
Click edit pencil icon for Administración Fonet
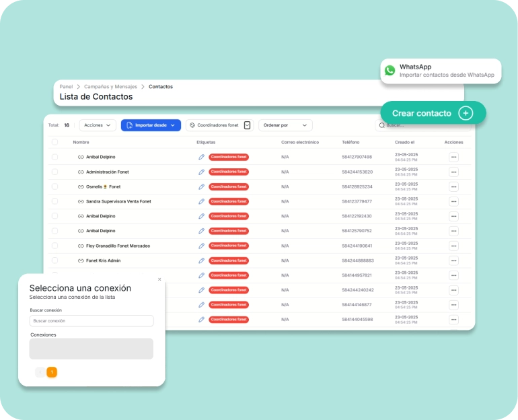click(x=201, y=172)
